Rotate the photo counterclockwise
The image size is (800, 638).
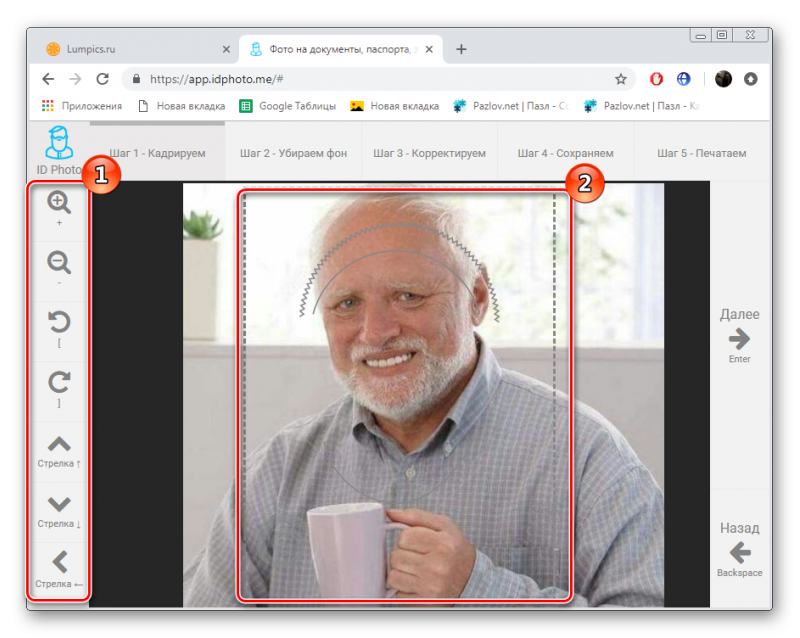(59, 323)
